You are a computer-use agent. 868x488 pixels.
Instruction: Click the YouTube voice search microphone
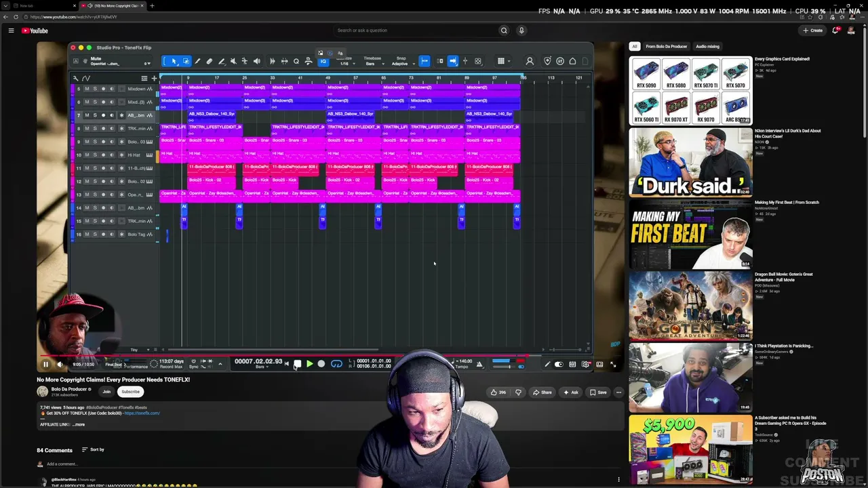[x=521, y=30]
